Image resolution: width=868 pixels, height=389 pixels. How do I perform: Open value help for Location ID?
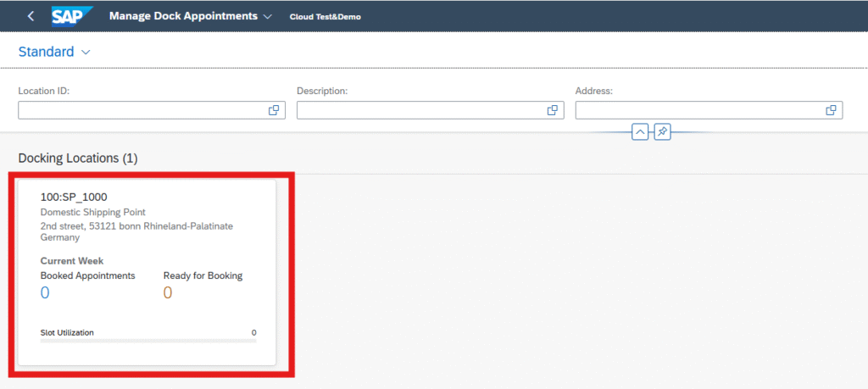click(x=274, y=110)
